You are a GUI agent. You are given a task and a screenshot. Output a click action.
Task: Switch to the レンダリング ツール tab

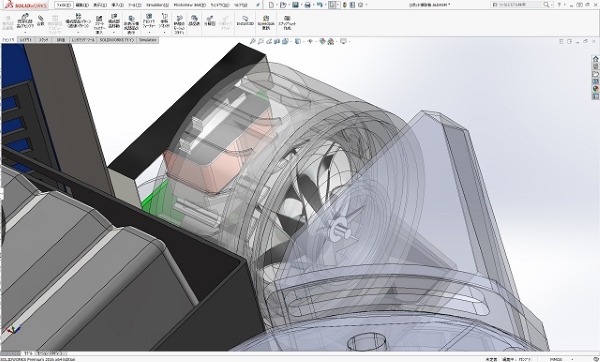coord(83,40)
